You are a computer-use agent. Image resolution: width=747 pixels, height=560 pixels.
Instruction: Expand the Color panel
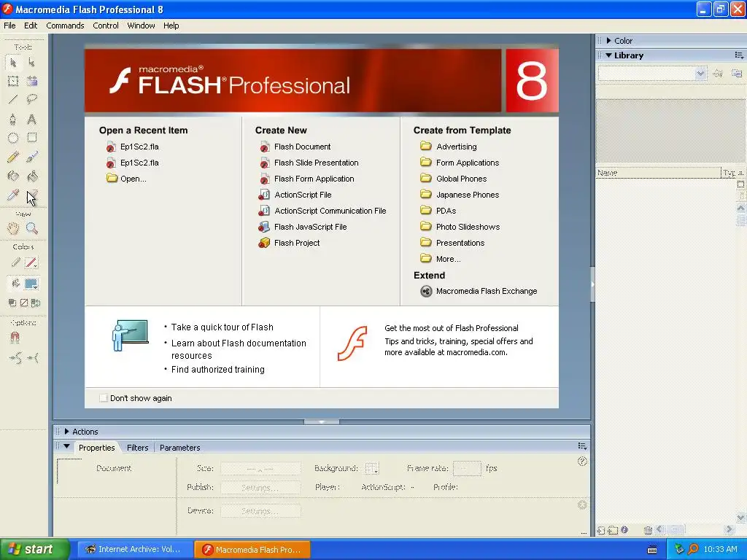coord(609,41)
